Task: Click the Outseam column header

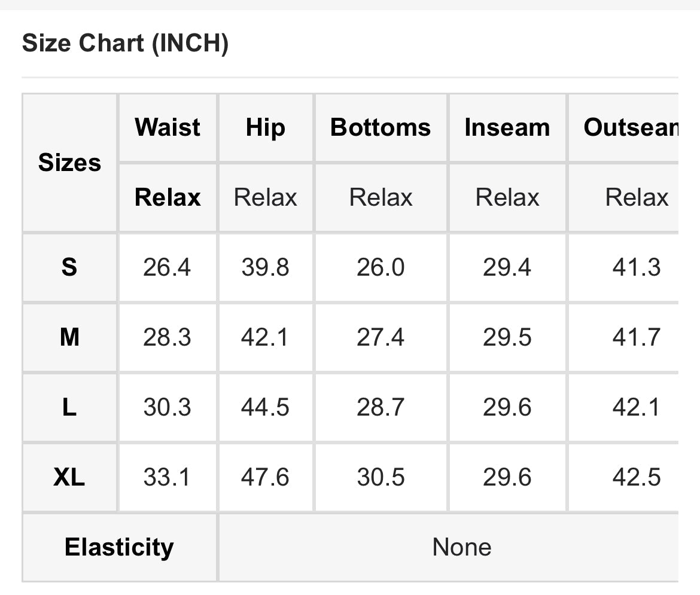Action: [x=631, y=127]
